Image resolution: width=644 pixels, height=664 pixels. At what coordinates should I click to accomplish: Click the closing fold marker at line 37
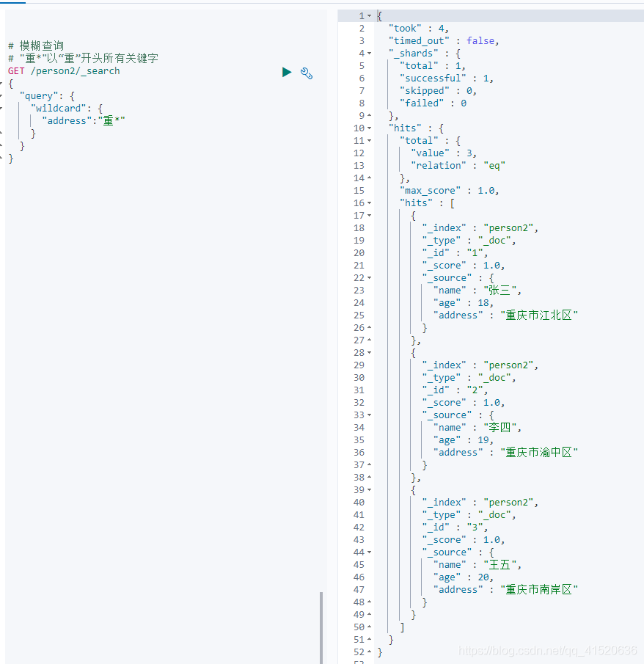point(369,465)
